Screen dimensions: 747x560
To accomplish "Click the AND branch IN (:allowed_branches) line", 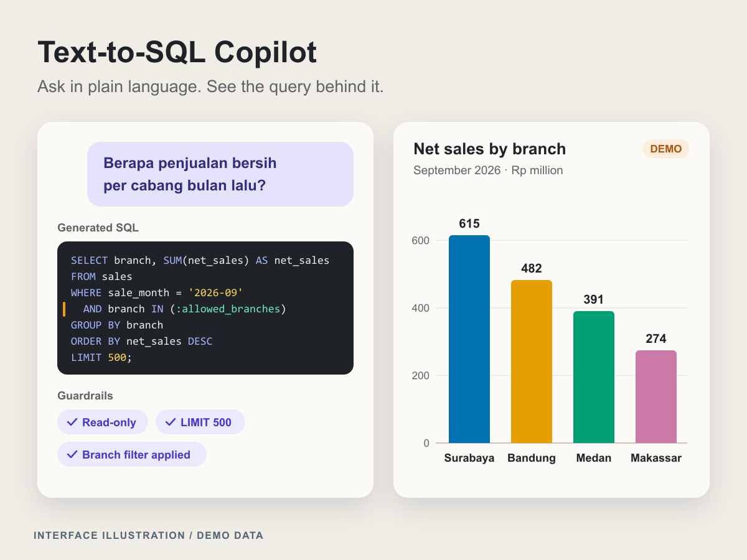I will [185, 309].
